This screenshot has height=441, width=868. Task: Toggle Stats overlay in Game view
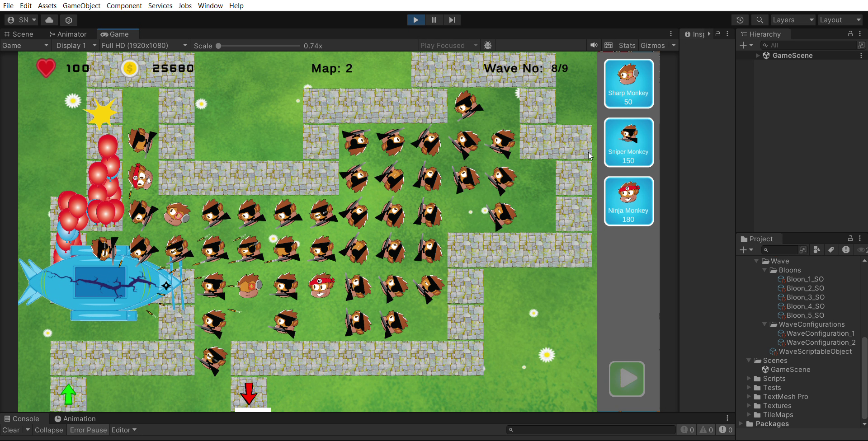(x=627, y=45)
